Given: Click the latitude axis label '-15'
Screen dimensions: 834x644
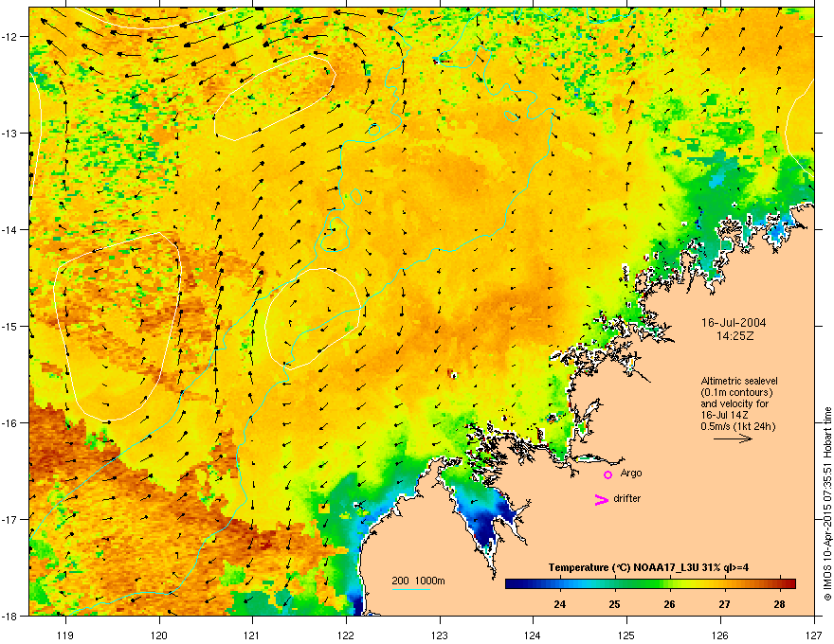Looking at the screenshot, I should coord(9,326).
